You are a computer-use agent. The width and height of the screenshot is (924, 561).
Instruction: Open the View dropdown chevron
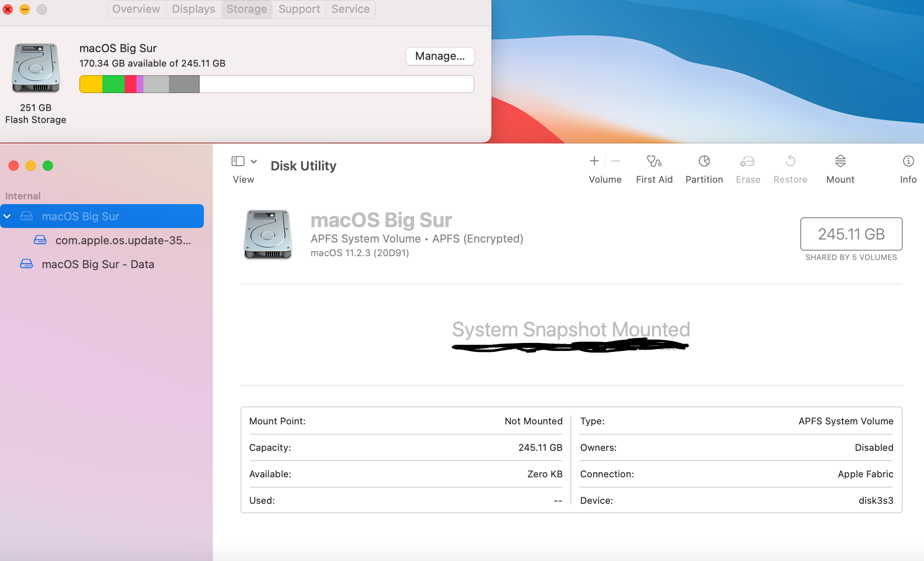coord(254,161)
